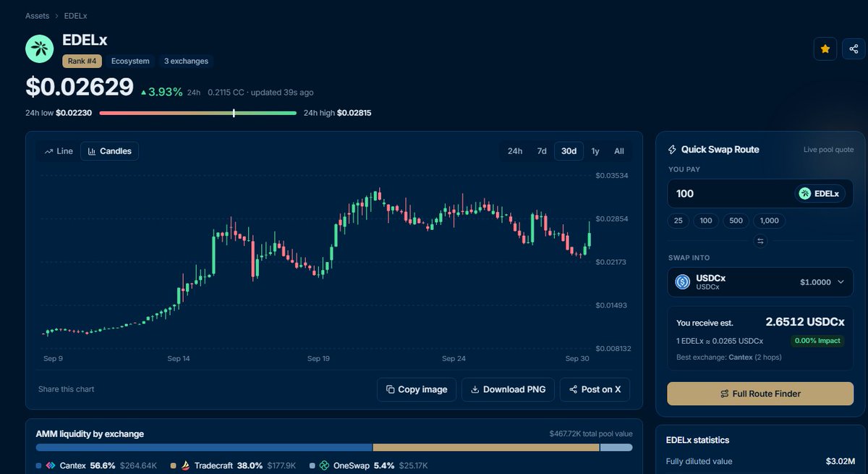Click the EDELx green logo icon

(40, 48)
